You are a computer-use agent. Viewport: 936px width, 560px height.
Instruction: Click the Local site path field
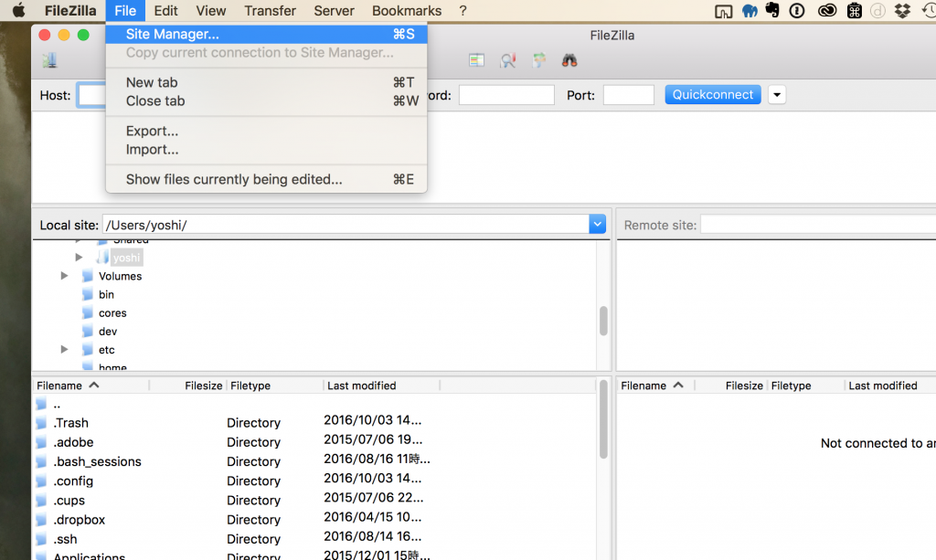346,225
